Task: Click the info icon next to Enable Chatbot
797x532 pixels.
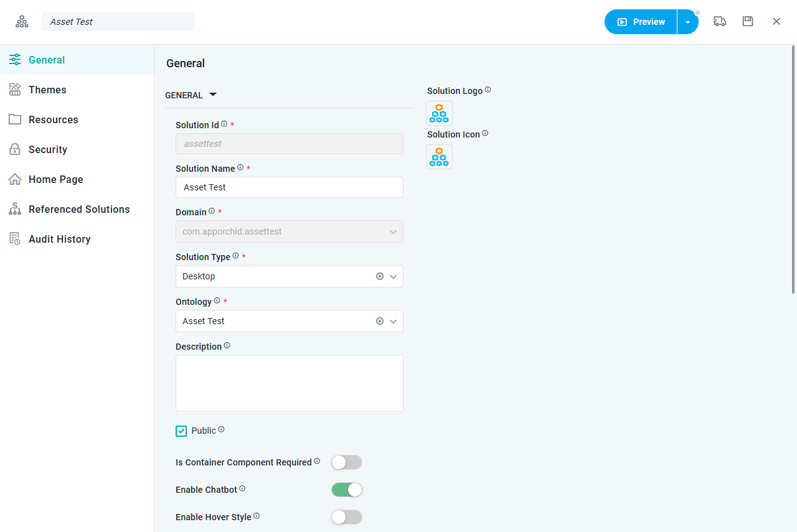Action: coord(242,488)
